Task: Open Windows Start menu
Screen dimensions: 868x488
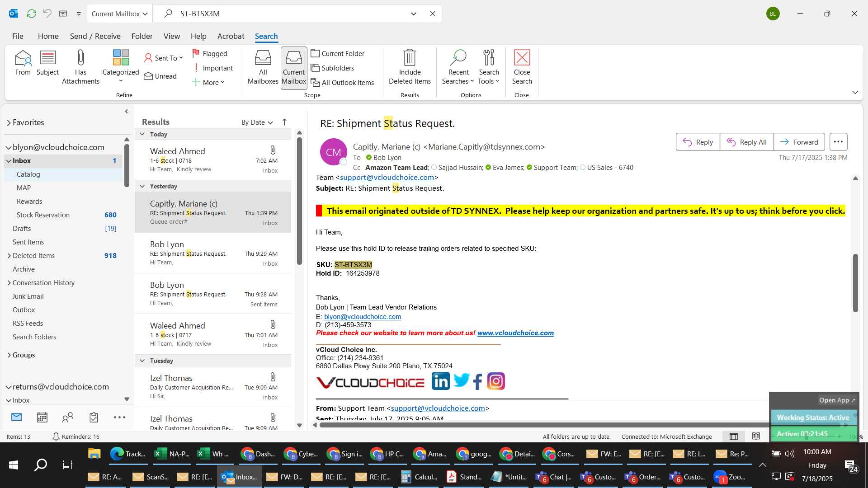Action: coord(14,465)
